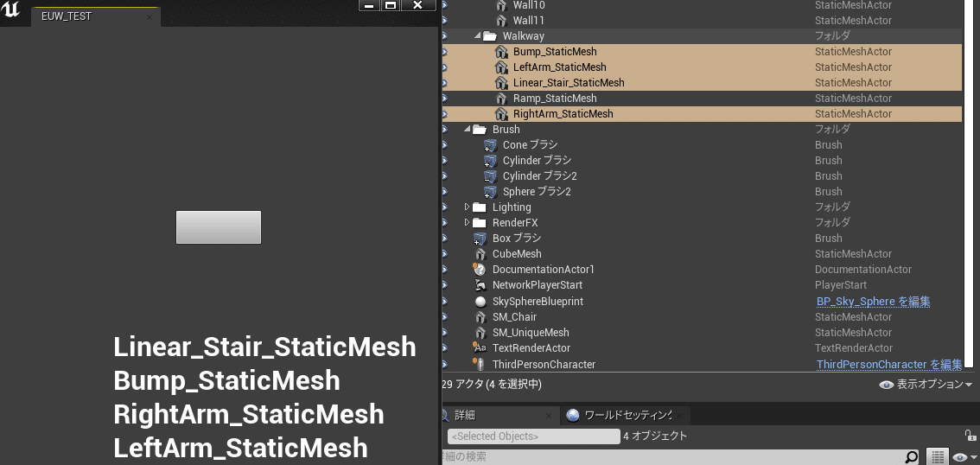Click the property matrix grid icon
Viewport: 980px width, 465px height.
click(938, 456)
